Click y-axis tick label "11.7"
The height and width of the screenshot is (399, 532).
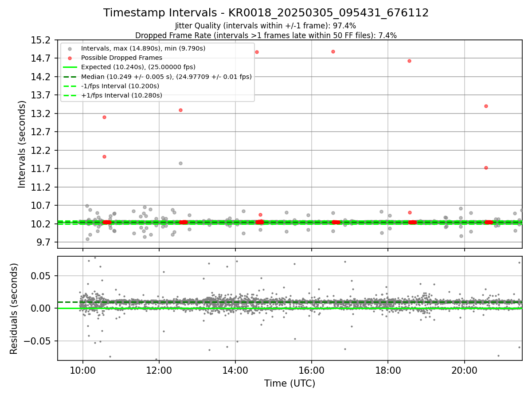coord(41,168)
